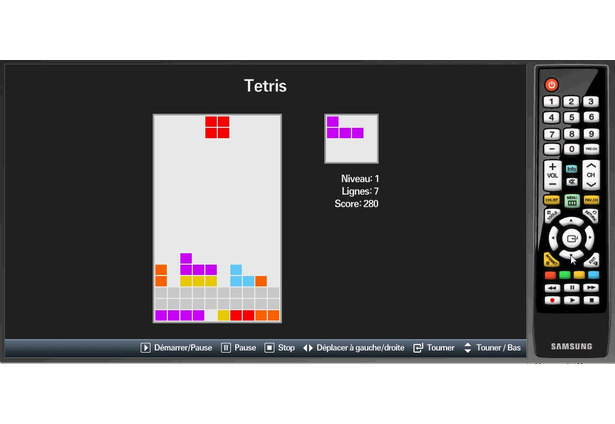Screen dimensions: 615x424
Task: Click number 7 on the remote keypad
Action: click(551, 134)
